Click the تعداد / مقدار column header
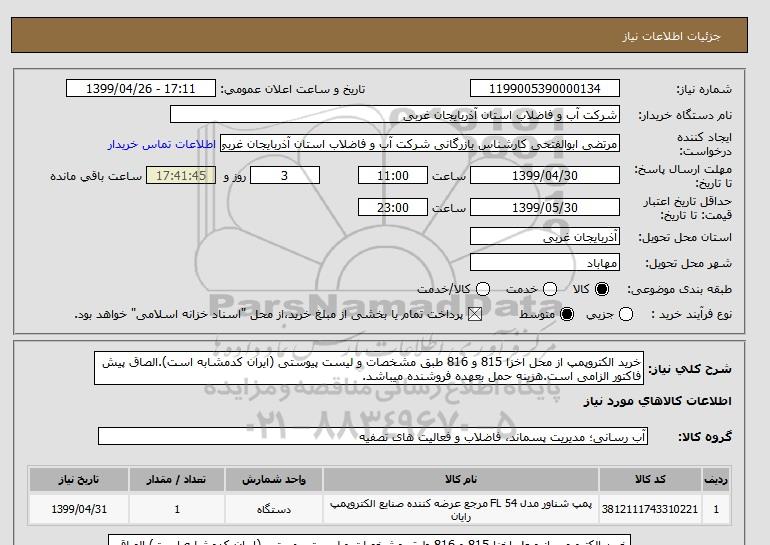Screen dimensions: 770x545 click(x=177, y=479)
